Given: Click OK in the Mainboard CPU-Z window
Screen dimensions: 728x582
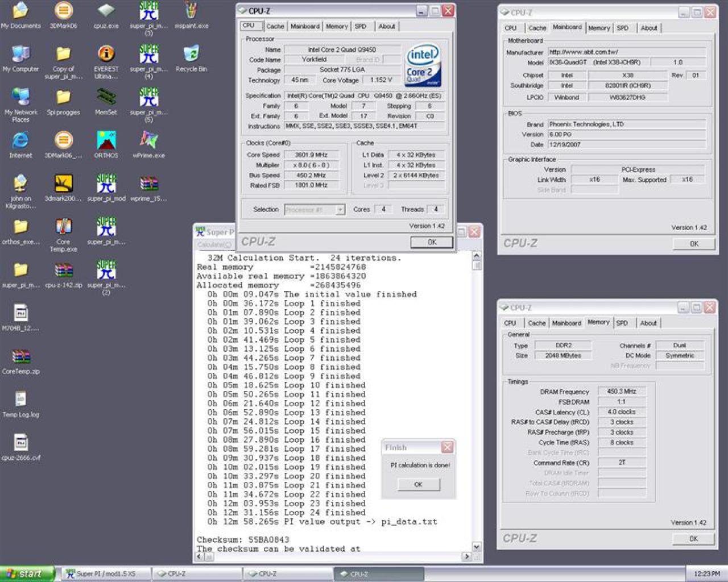Looking at the screenshot, I should [694, 244].
